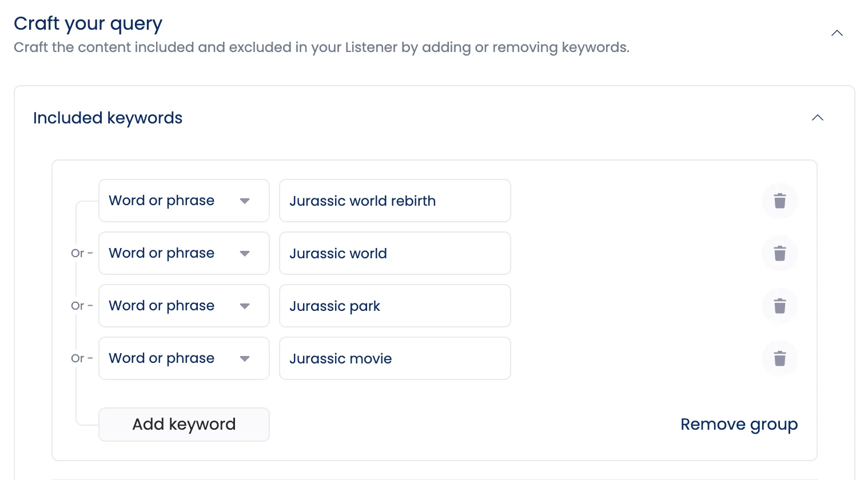Open type dropdown for Jurassic world rebirth

pos(184,201)
